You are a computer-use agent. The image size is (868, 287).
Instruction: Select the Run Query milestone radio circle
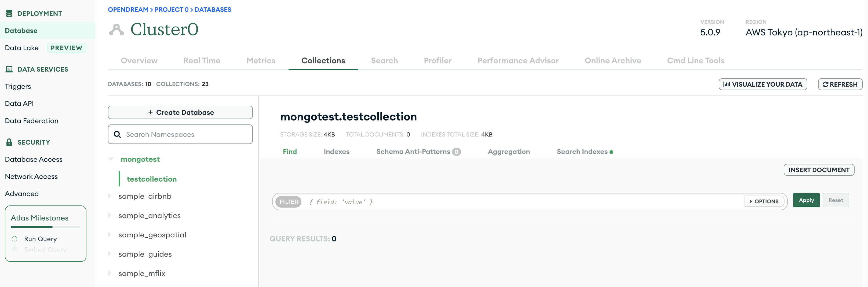point(14,239)
